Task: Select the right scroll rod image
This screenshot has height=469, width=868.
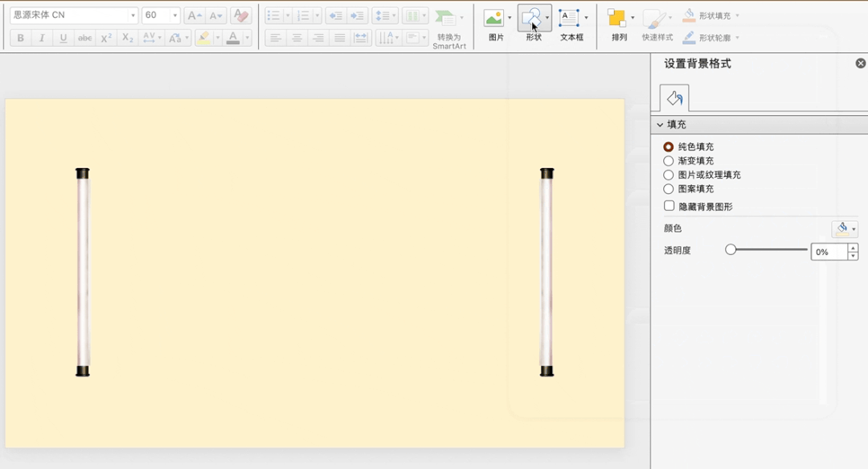Action: point(547,272)
